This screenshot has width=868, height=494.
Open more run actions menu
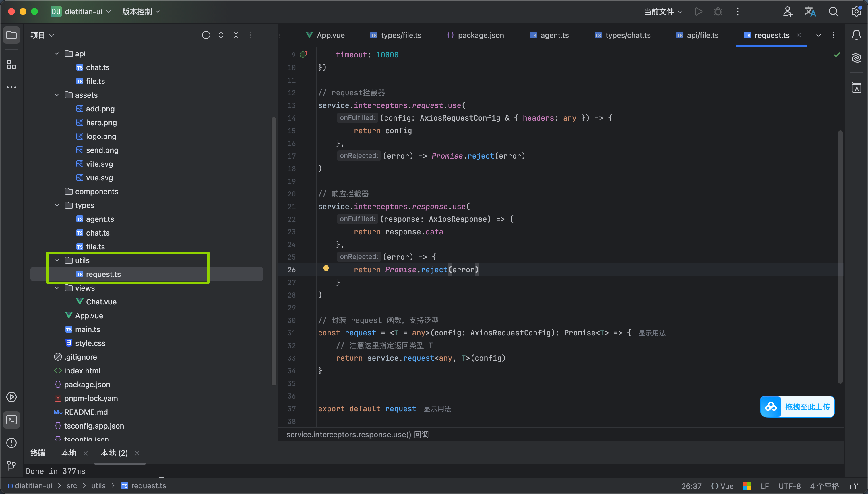[737, 11]
